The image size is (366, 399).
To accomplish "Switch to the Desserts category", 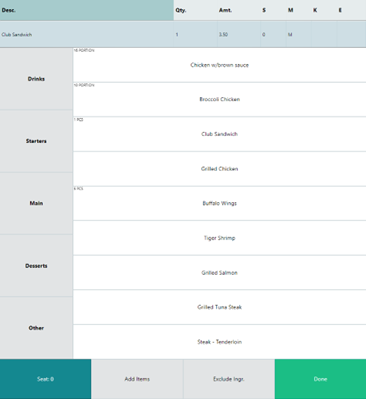I will click(36, 266).
